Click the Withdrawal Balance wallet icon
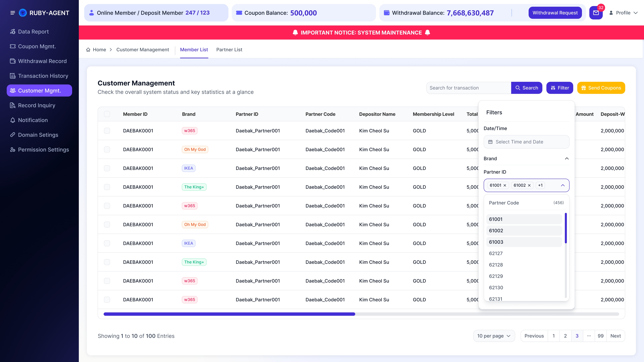Screen dimensions: 644x362 (x=387, y=13)
